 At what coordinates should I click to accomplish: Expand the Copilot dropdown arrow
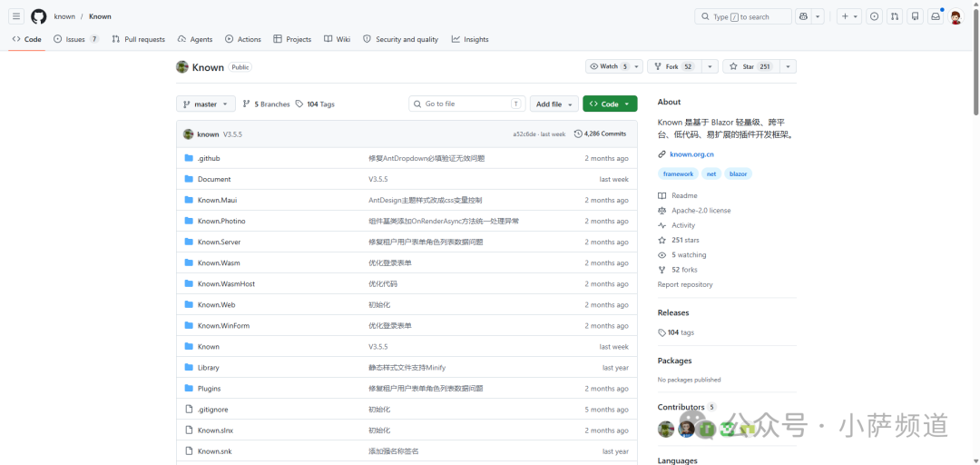coord(818,16)
